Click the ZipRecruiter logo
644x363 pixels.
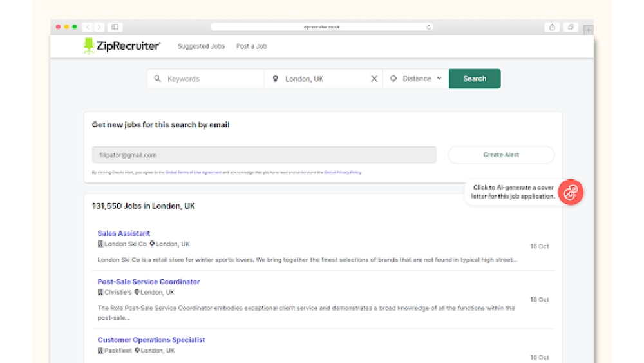tap(122, 46)
